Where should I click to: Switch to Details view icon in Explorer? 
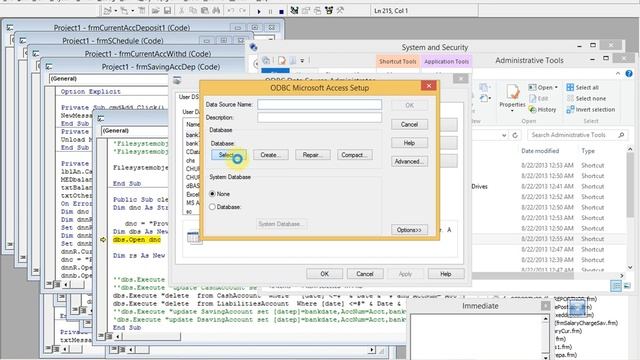pyautogui.click(x=616, y=286)
